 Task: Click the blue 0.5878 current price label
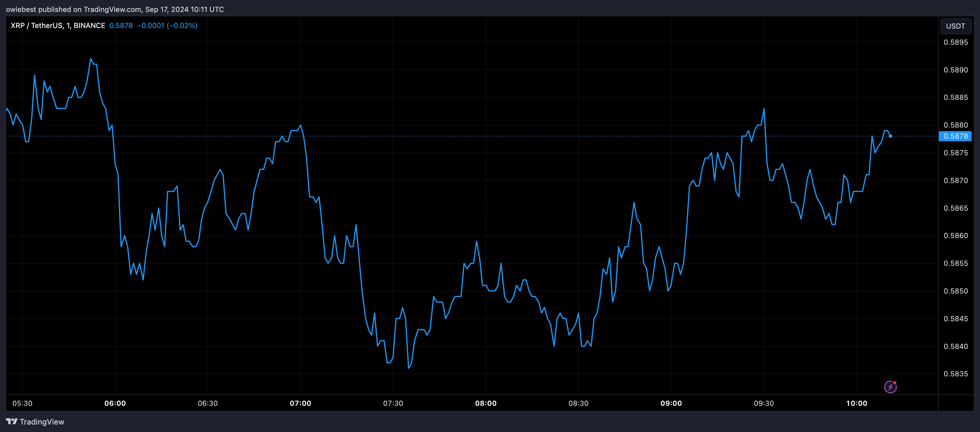click(955, 136)
